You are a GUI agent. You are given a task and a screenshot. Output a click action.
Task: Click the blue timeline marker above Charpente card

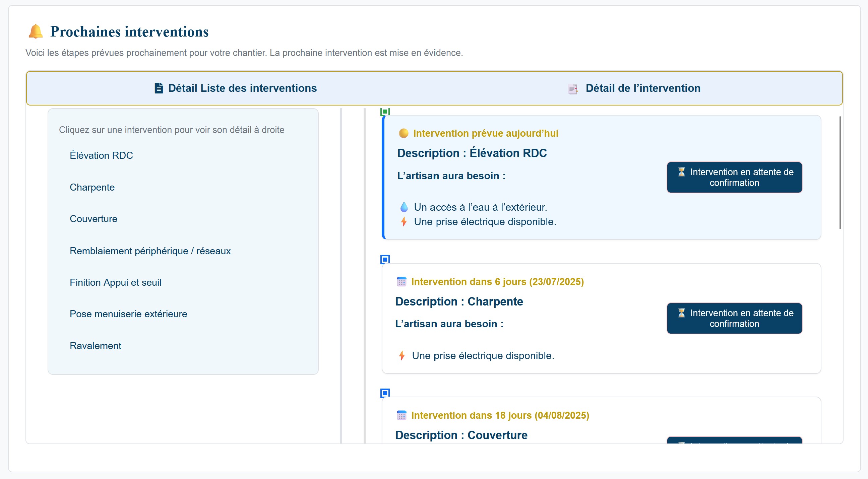[385, 259]
